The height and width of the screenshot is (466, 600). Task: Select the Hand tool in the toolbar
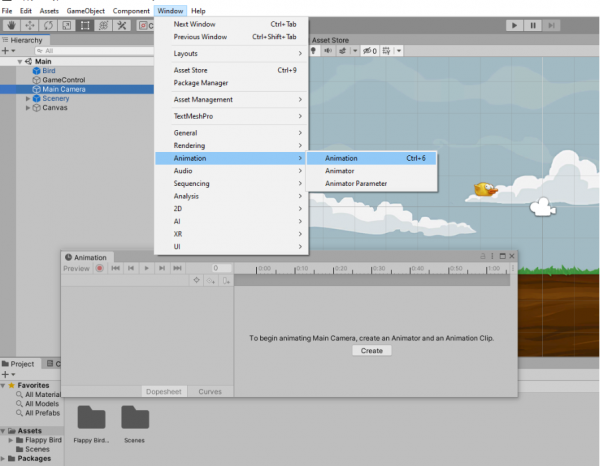(11, 26)
